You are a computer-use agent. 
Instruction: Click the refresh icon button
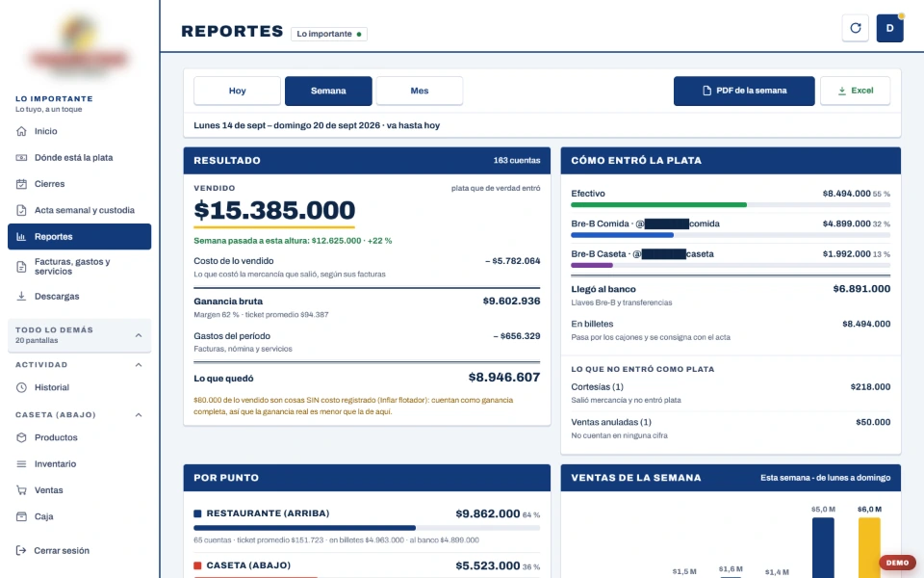click(x=856, y=28)
